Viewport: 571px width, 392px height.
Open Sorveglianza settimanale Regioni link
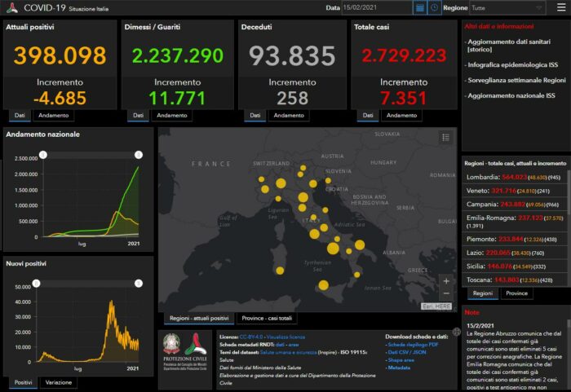click(x=516, y=80)
